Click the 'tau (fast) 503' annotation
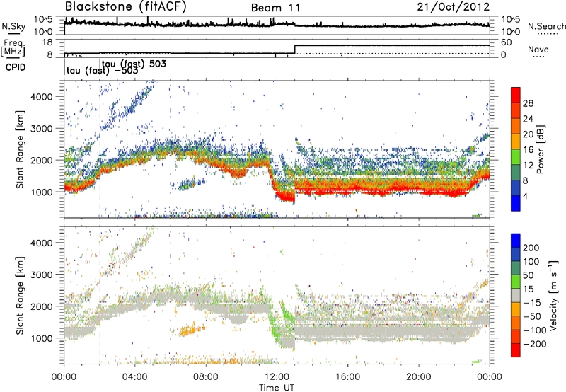The width and height of the screenshot is (566, 392). point(134,64)
